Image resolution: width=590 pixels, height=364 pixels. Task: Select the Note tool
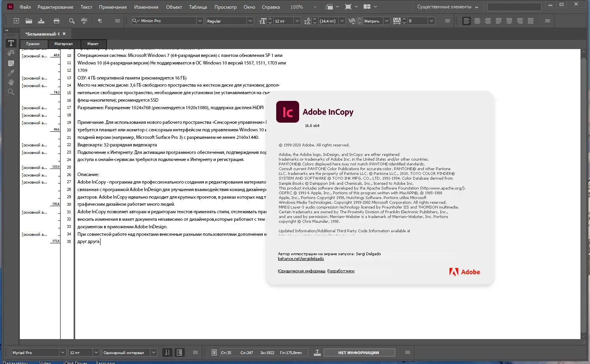pos(11,63)
